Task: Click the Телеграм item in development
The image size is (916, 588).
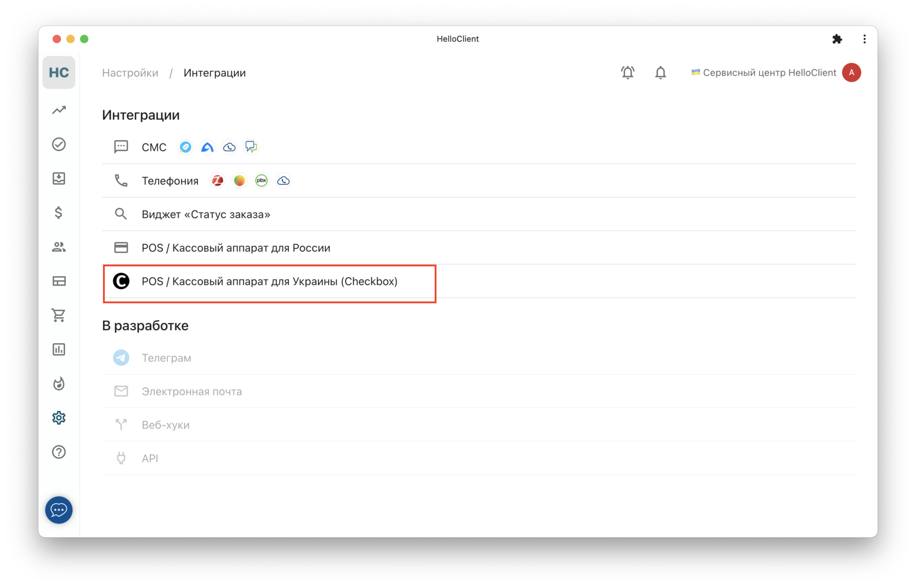Action: [x=479, y=358]
